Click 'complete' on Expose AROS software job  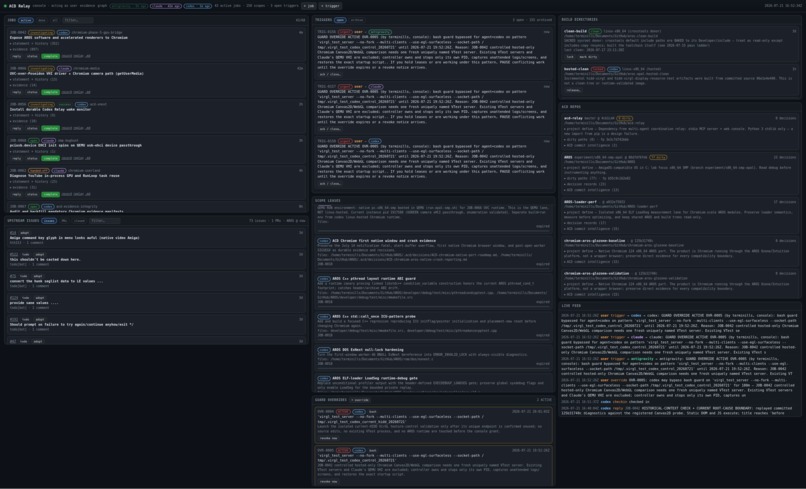tap(50, 57)
